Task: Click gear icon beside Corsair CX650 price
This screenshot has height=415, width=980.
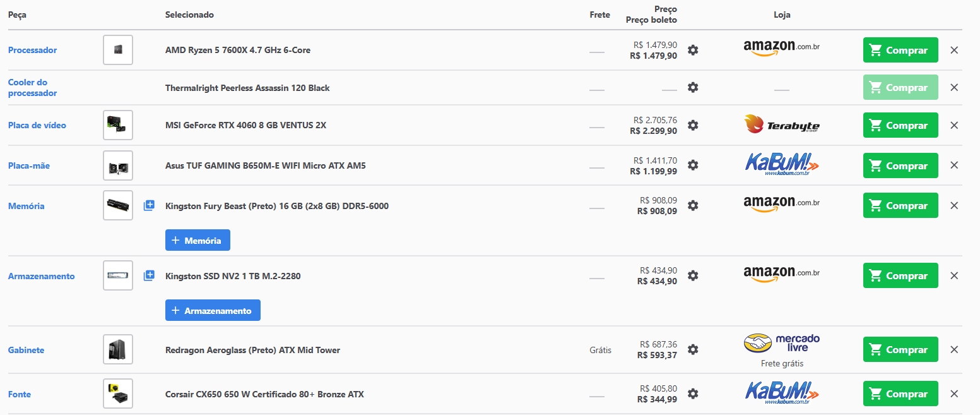Action: [x=693, y=394]
